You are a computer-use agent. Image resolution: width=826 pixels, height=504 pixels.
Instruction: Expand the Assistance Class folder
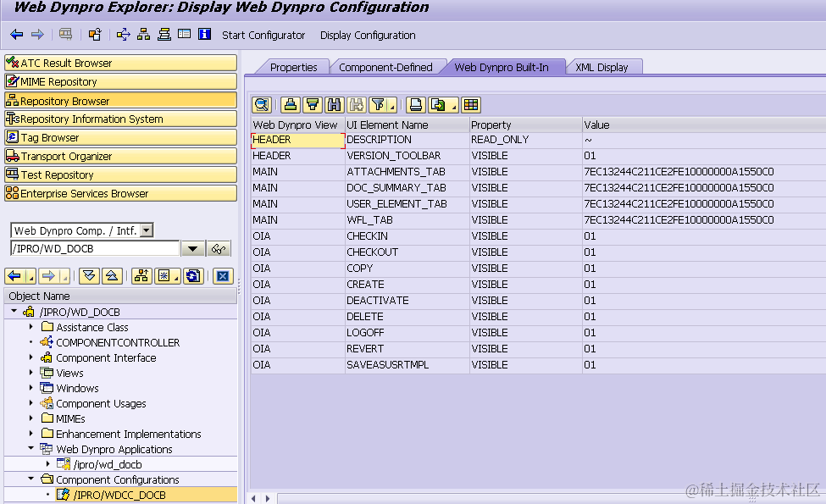pos(31,327)
